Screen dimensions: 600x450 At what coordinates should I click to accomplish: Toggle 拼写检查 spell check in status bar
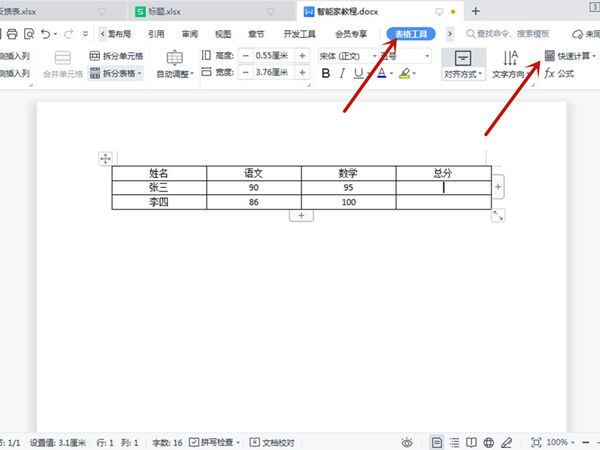pos(214,442)
